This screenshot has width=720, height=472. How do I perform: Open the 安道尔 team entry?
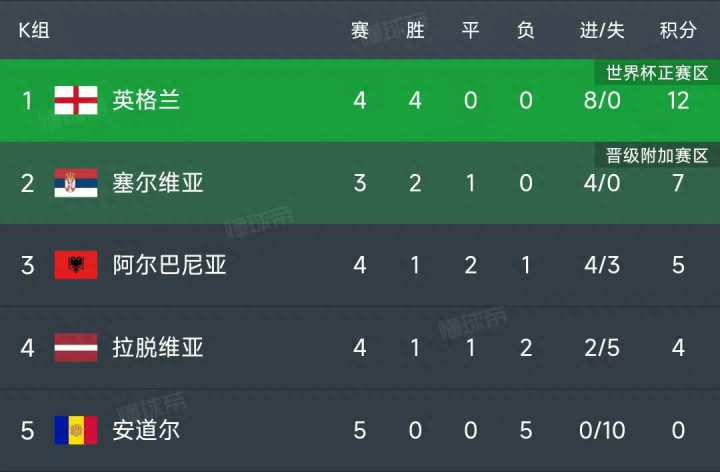(x=146, y=430)
